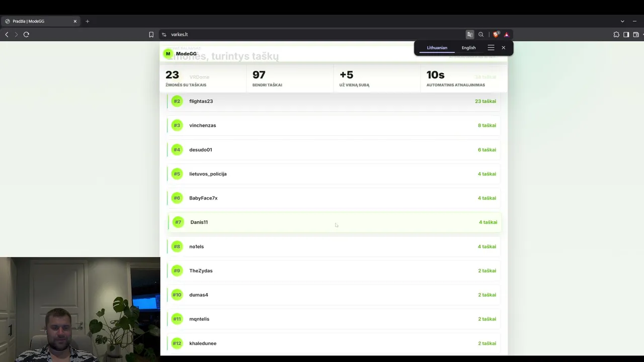Click username BabyFace7x
The image size is (644, 362).
point(203,198)
